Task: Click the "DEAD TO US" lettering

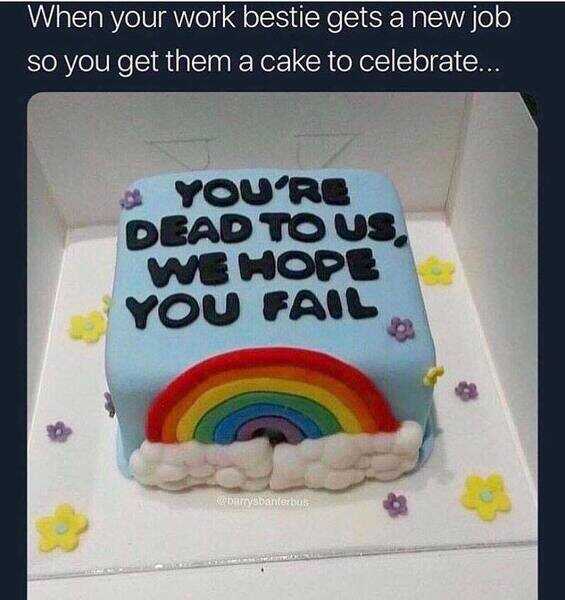Action: click(x=265, y=230)
